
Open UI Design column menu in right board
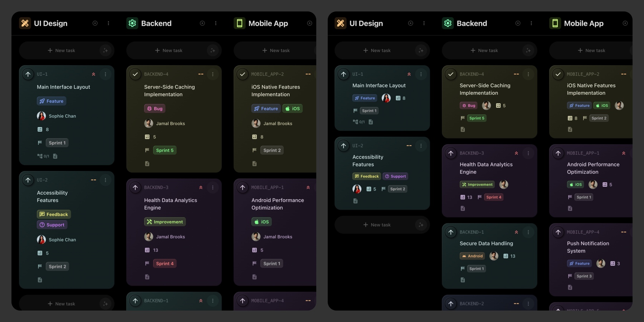point(424,23)
